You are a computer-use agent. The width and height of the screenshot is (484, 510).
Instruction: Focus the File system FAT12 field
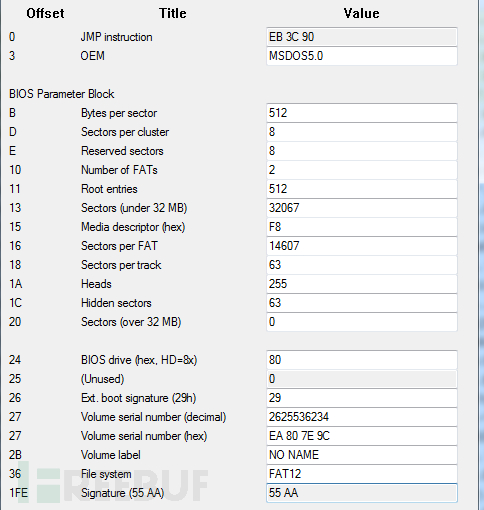(362, 474)
